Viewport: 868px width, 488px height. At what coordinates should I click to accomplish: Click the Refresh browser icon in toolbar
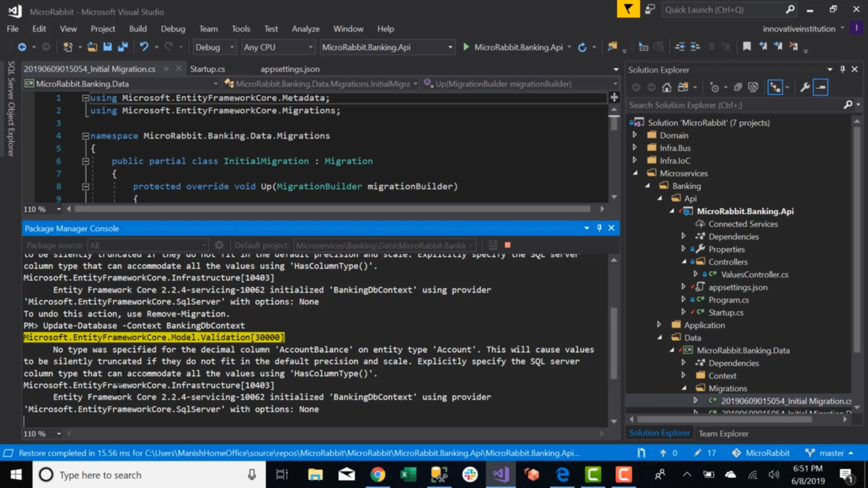582,47
